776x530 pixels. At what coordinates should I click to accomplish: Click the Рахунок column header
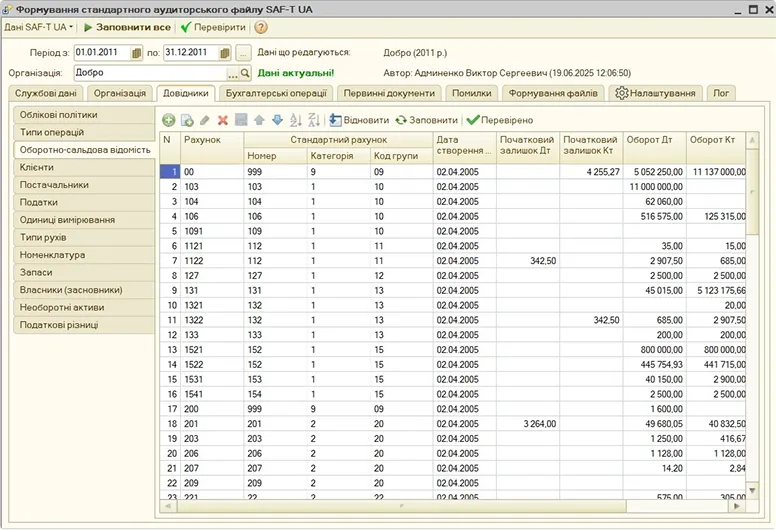click(x=212, y=147)
